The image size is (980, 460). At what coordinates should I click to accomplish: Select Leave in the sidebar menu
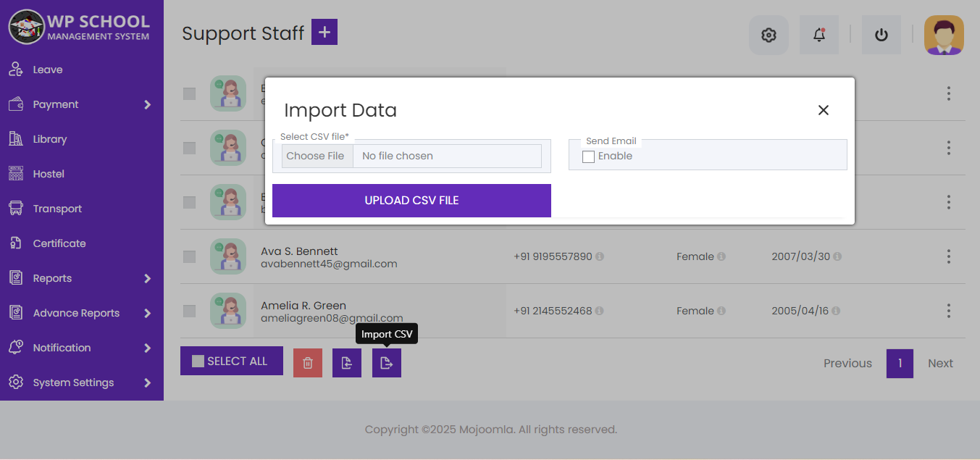tap(48, 70)
